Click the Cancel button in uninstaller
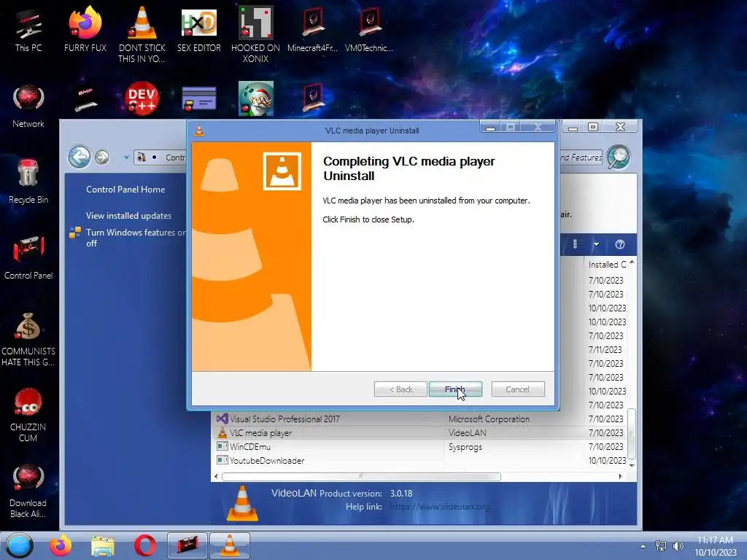Screen dimensions: 747x560 pos(518,389)
